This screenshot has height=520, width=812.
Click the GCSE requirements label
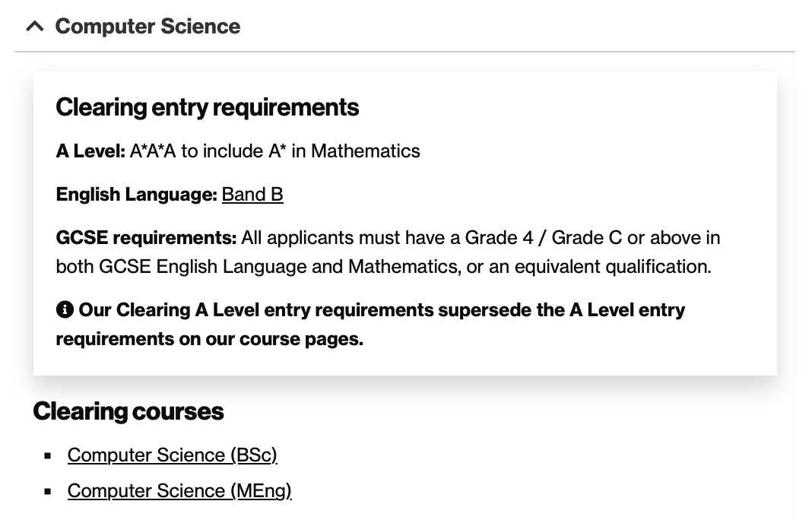[x=146, y=238]
